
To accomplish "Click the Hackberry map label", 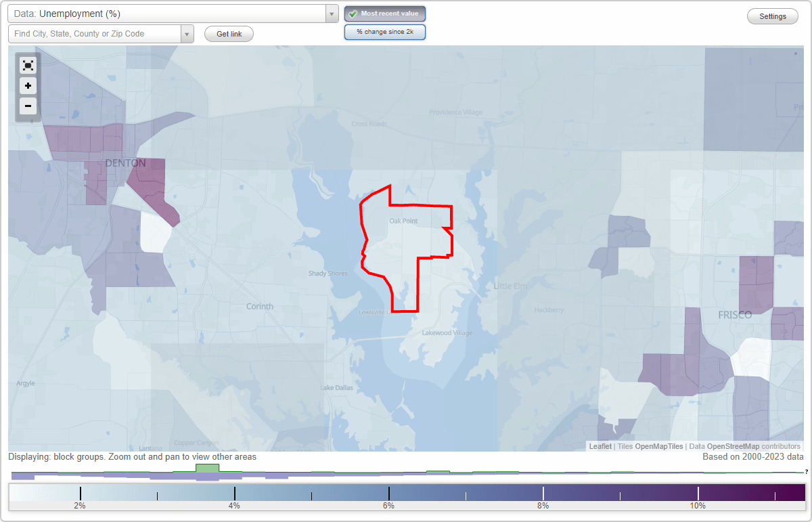I will [x=549, y=310].
